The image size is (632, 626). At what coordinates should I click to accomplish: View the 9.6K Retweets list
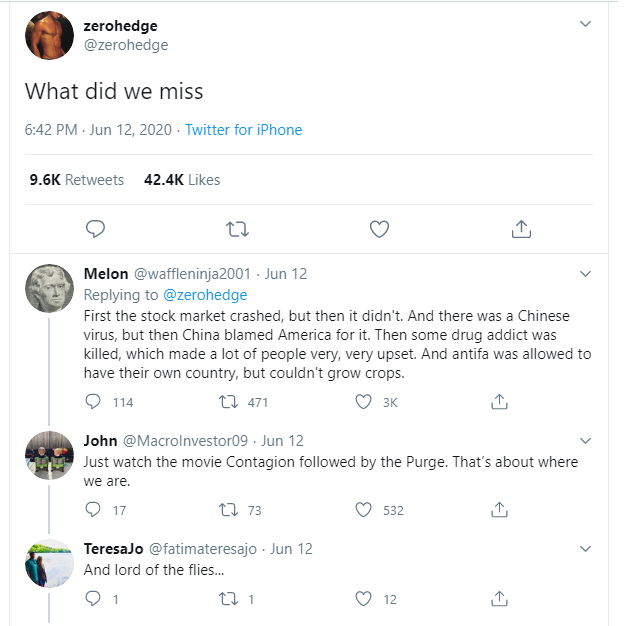click(77, 180)
